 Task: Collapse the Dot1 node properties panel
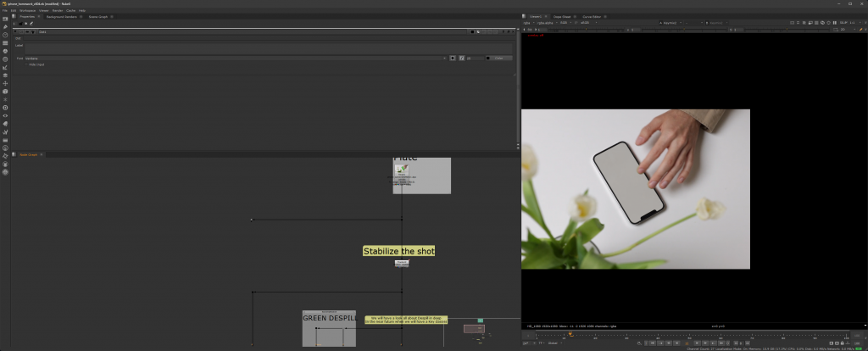pos(15,31)
